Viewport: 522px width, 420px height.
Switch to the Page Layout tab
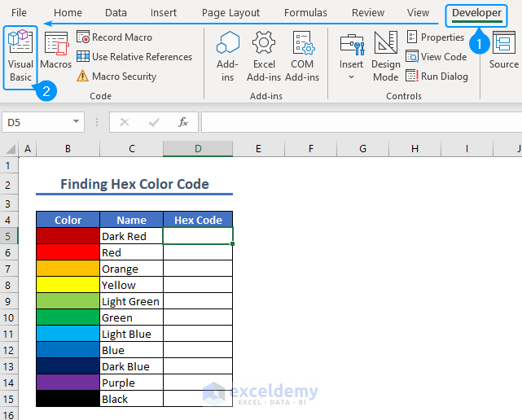(230, 13)
